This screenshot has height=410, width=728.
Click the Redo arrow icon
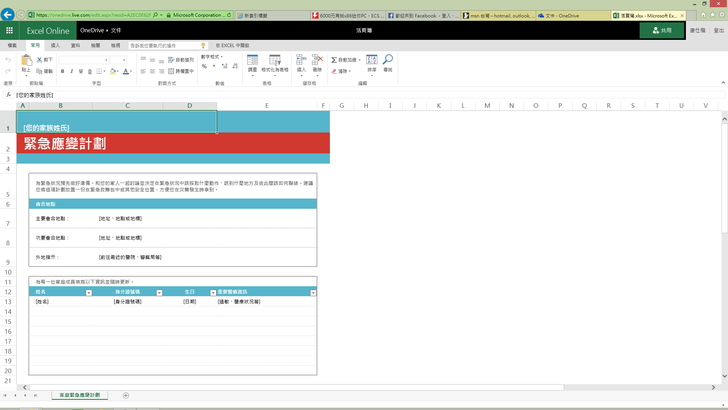tap(8, 71)
